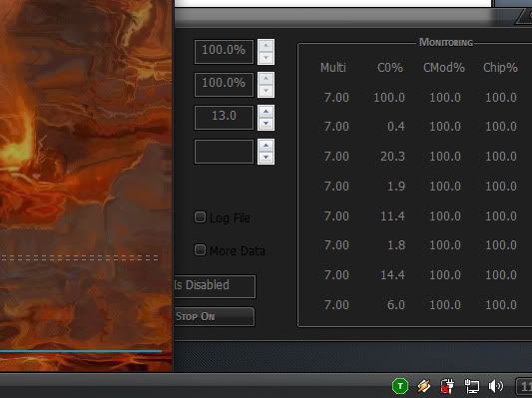Select the first 100.0% value field

point(224,52)
